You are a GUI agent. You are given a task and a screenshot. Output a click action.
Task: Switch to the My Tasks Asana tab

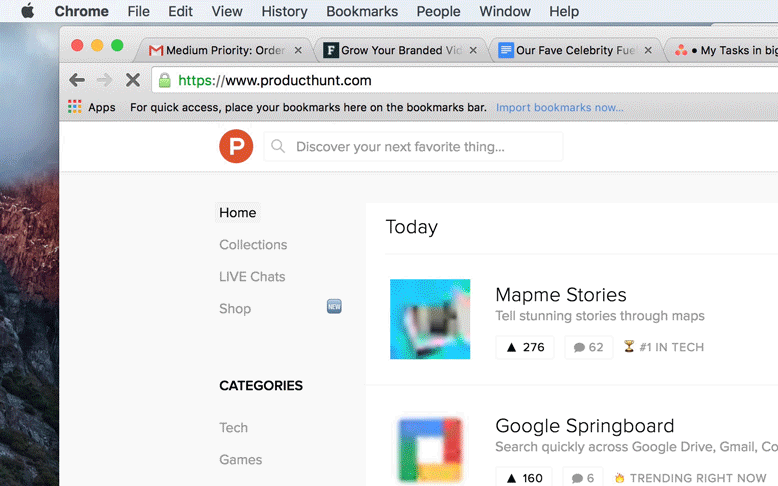point(724,50)
